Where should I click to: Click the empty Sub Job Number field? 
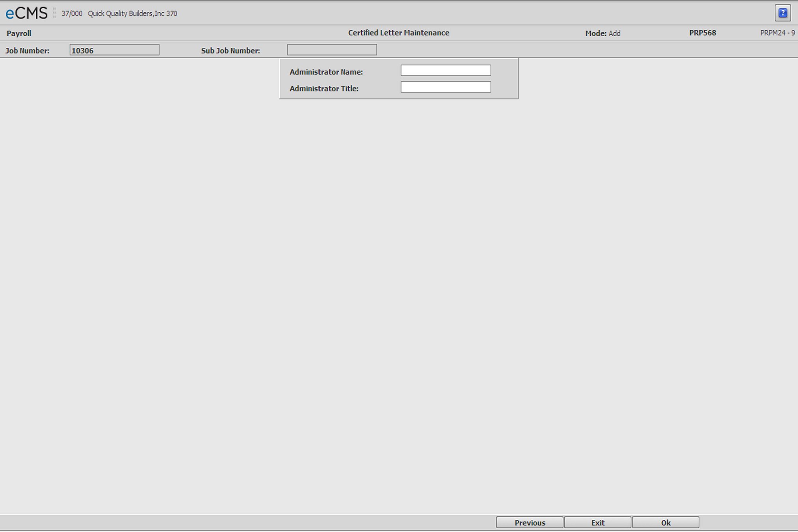pos(332,50)
